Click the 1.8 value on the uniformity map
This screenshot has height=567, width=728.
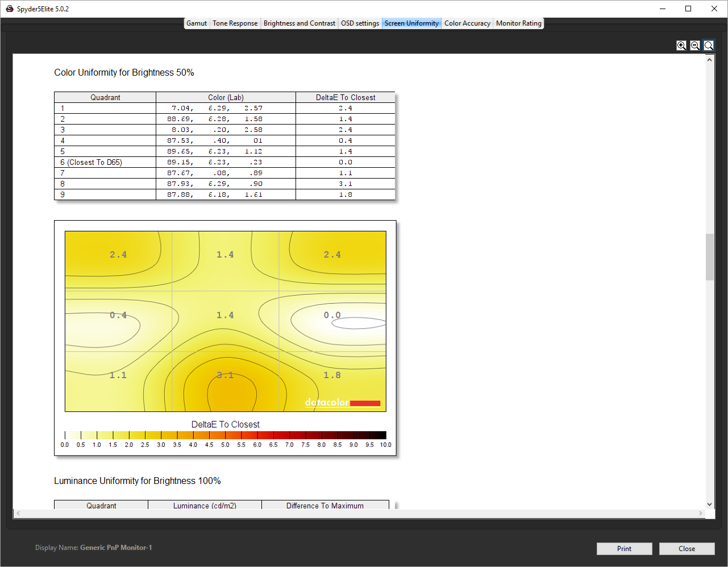[x=332, y=375]
